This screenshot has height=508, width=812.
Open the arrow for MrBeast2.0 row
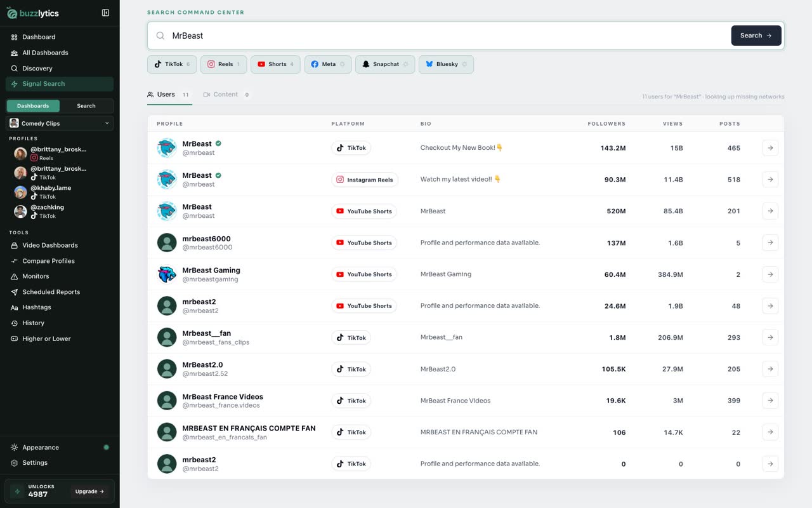pos(770,369)
